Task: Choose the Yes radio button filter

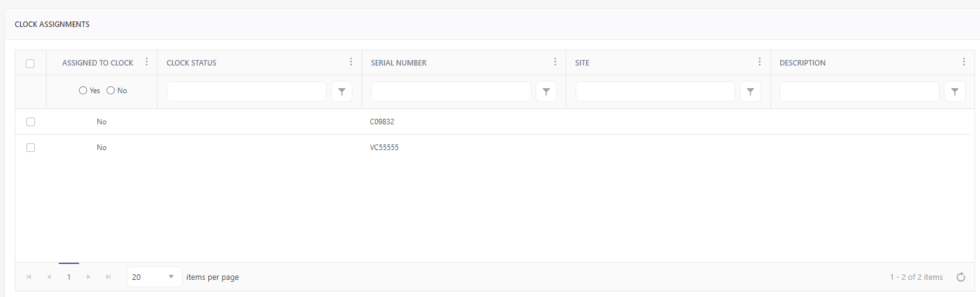Action: [x=83, y=91]
